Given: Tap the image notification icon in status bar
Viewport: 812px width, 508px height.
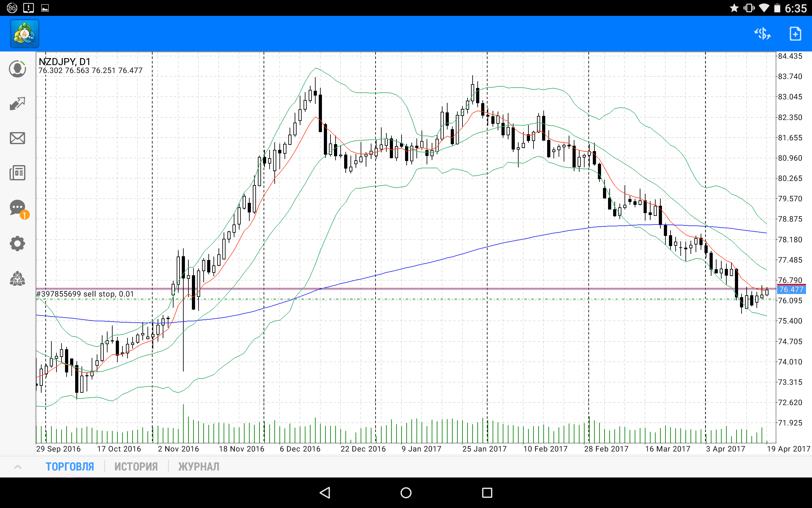Looking at the screenshot, I should 45,8.
